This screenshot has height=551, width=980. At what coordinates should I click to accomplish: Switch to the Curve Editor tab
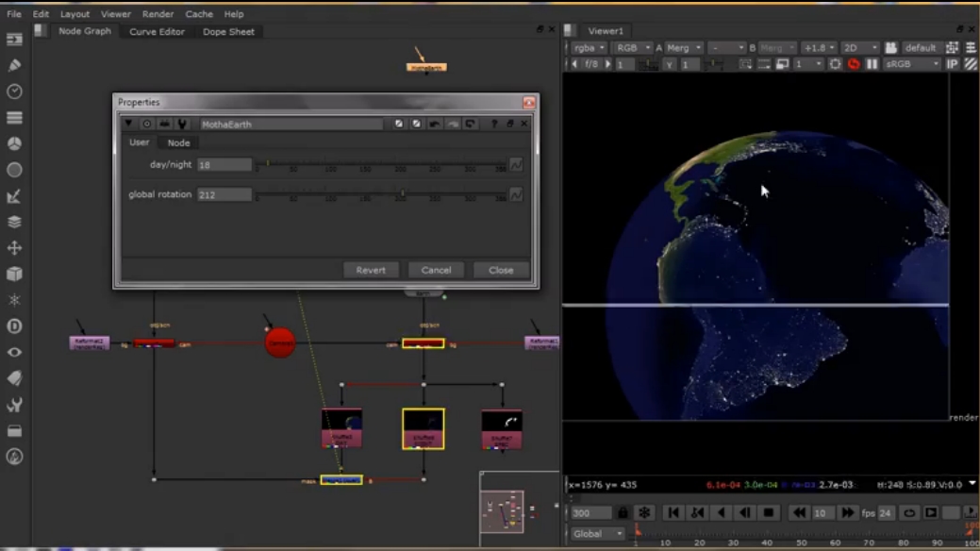pos(157,31)
